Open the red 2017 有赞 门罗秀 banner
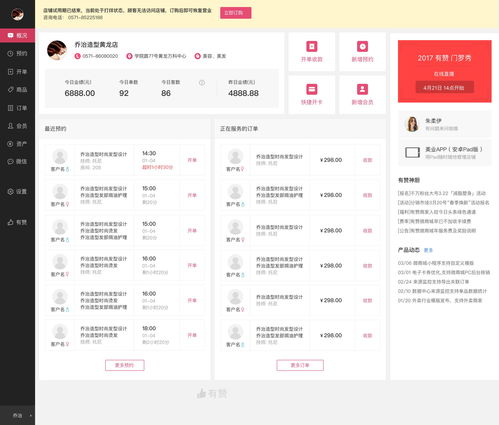499x425 pixels. [444, 71]
